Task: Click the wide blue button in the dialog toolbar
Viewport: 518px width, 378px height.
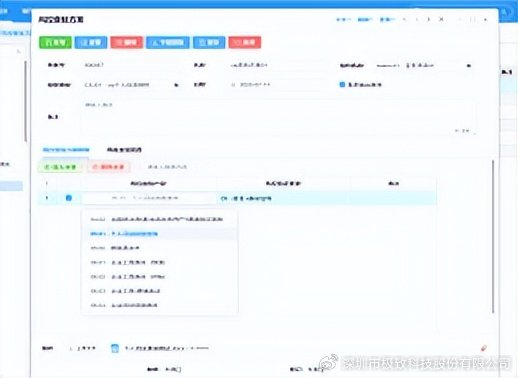Action: pyautogui.click(x=168, y=42)
